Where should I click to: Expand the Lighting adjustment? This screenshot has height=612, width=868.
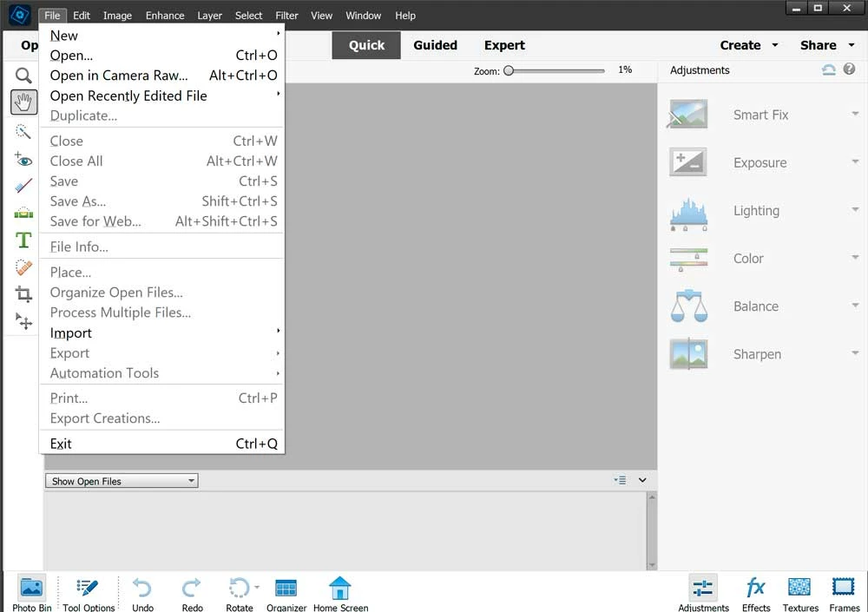[x=855, y=209]
